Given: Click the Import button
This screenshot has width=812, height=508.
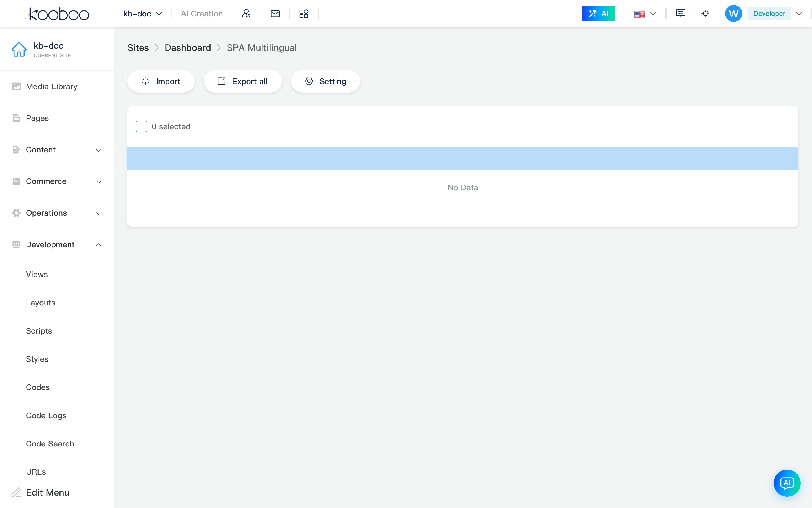Looking at the screenshot, I should click(161, 81).
